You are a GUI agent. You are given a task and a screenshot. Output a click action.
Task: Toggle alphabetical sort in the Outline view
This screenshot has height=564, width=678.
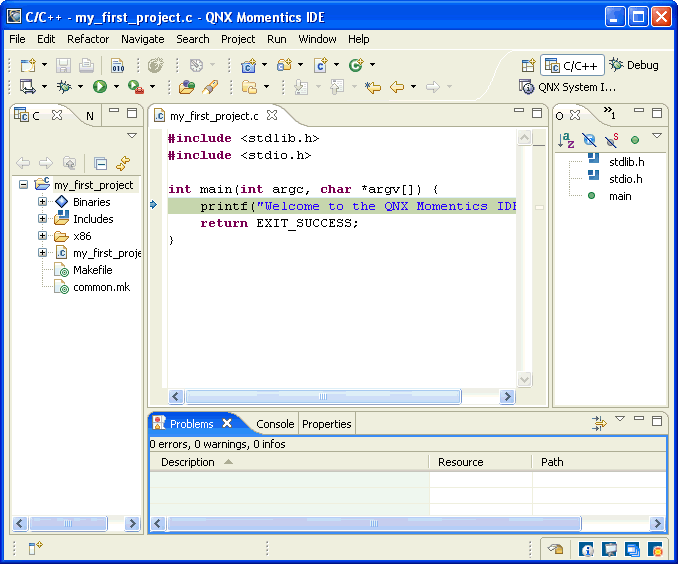pos(566,140)
